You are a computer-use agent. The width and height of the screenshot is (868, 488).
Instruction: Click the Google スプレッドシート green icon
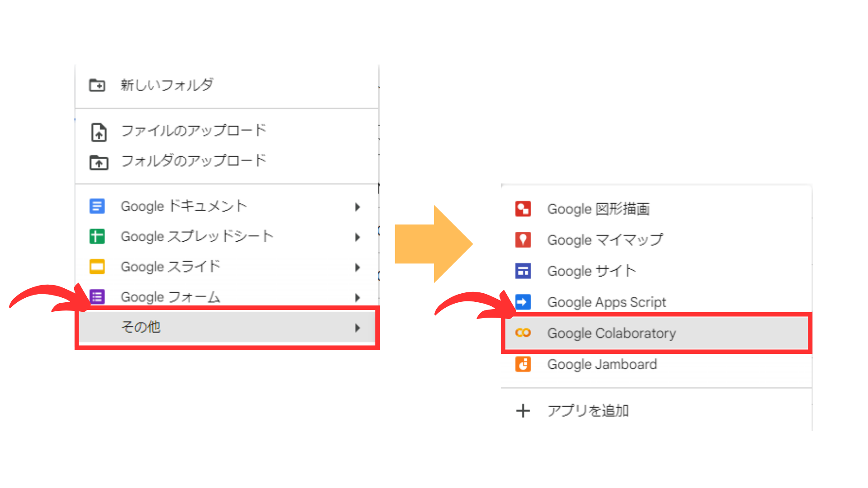tap(97, 236)
